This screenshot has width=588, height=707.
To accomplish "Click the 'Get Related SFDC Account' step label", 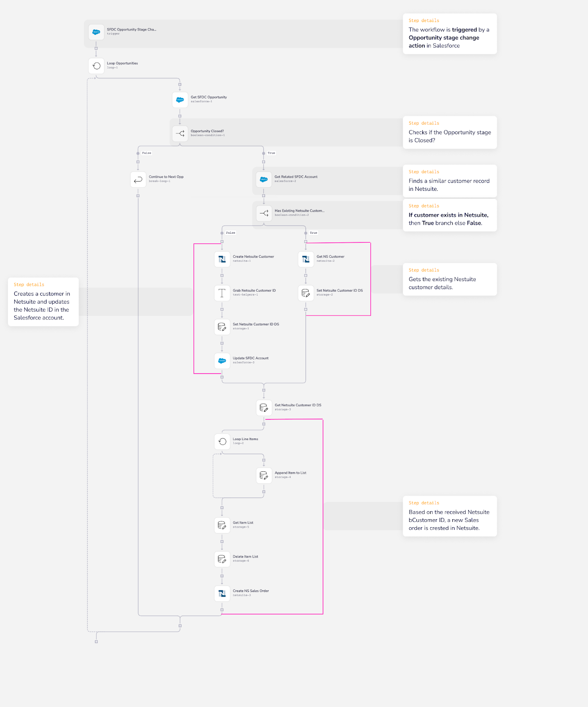I will click(x=296, y=177).
